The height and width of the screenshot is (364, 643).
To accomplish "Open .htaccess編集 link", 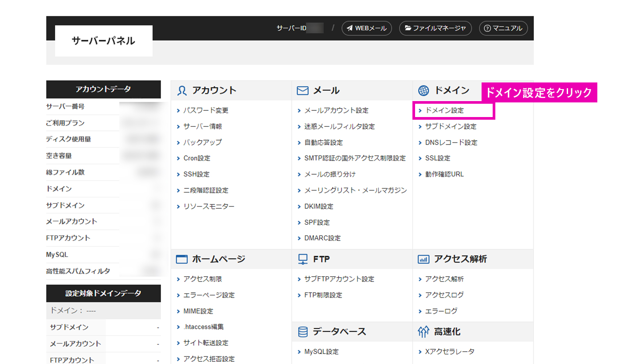I will tap(204, 327).
